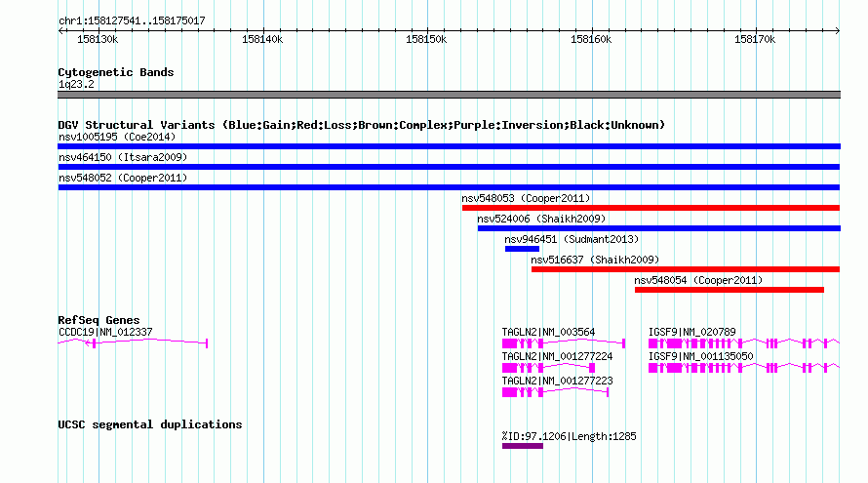Viewport: 868px width, 483px height.
Task: Select the TAGLN2 NM_001277223 gene model glyph
Action: click(x=556, y=392)
